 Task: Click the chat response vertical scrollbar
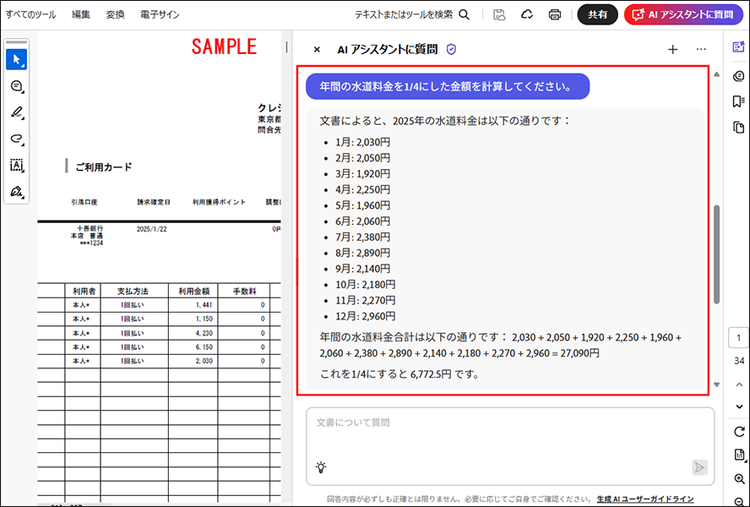click(x=716, y=254)
